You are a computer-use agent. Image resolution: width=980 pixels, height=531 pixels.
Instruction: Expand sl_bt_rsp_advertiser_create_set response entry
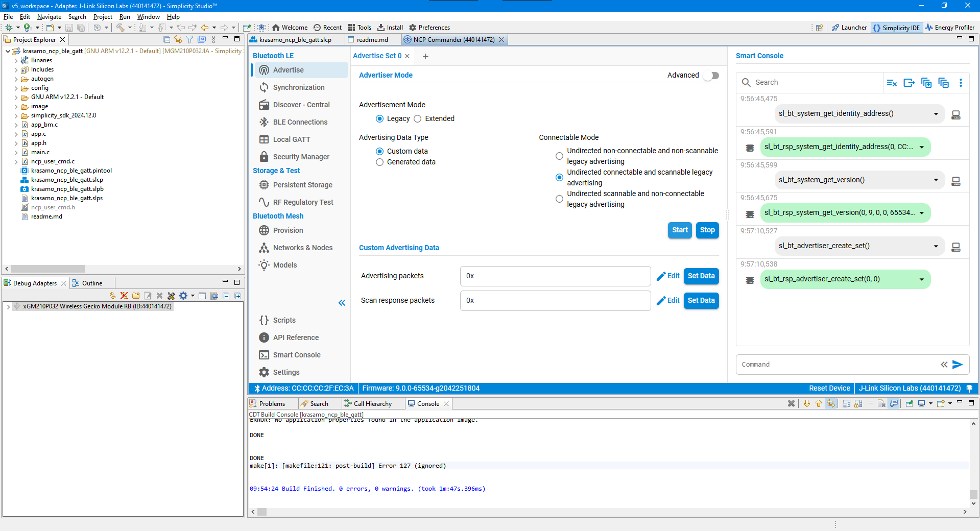pos(922,279)
